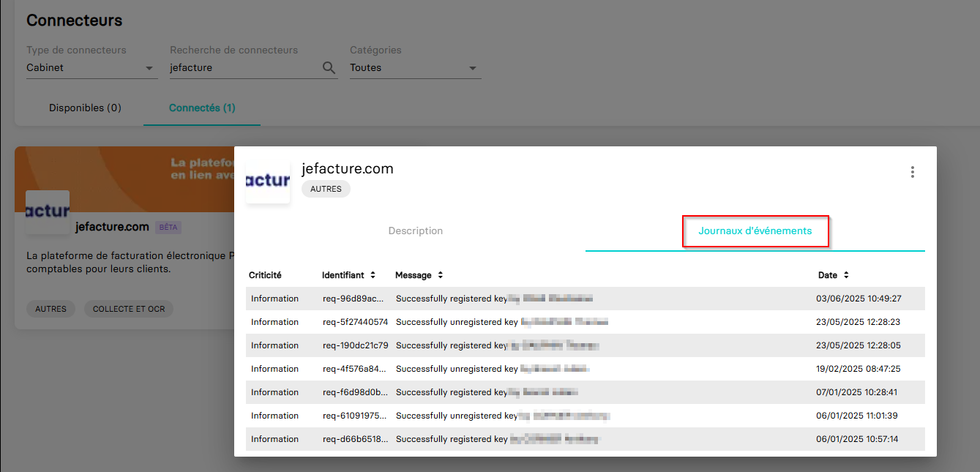980x472 pixels.
Task: Select identifier req-190dc21c79
Action: point(356,345)
